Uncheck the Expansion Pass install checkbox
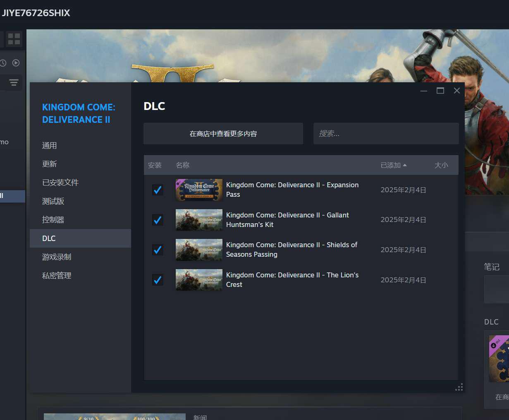This screenshot has height=420, width=509. point(158,190)
